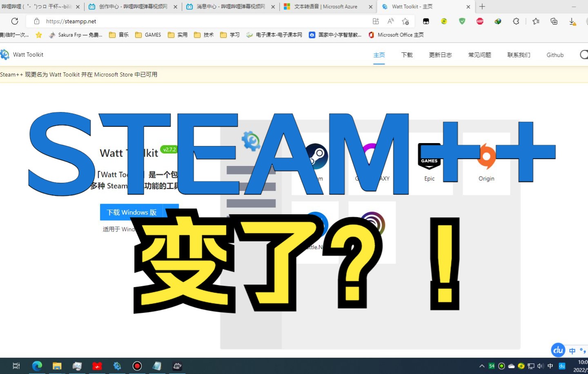
Task: Open the 实用 bookmarks folder
Action: pos(178,35)
